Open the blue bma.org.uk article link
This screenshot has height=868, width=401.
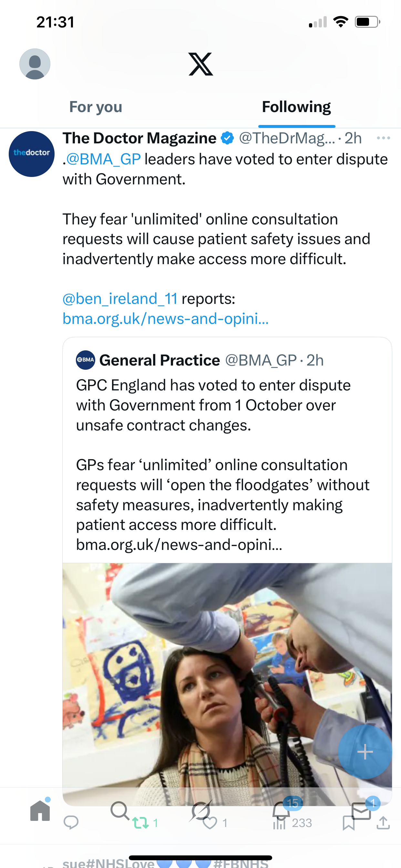(x=165, y=319)
